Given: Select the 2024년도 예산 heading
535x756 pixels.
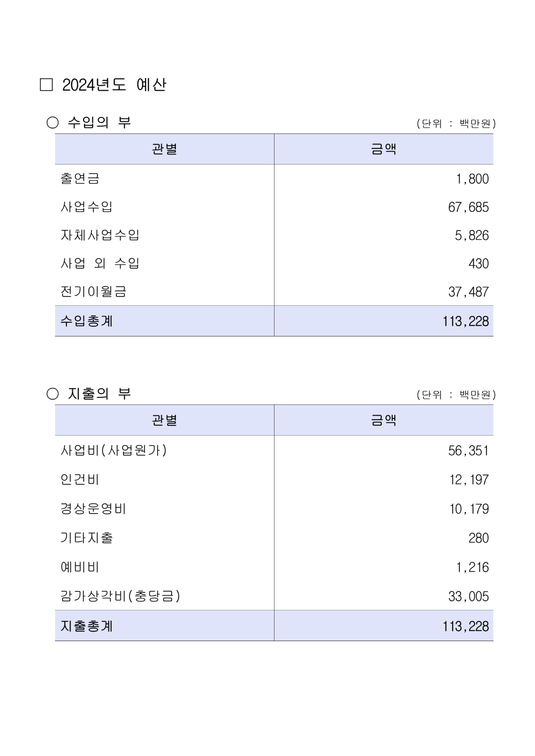Looking at the screenshot, I should coord(114,85).
